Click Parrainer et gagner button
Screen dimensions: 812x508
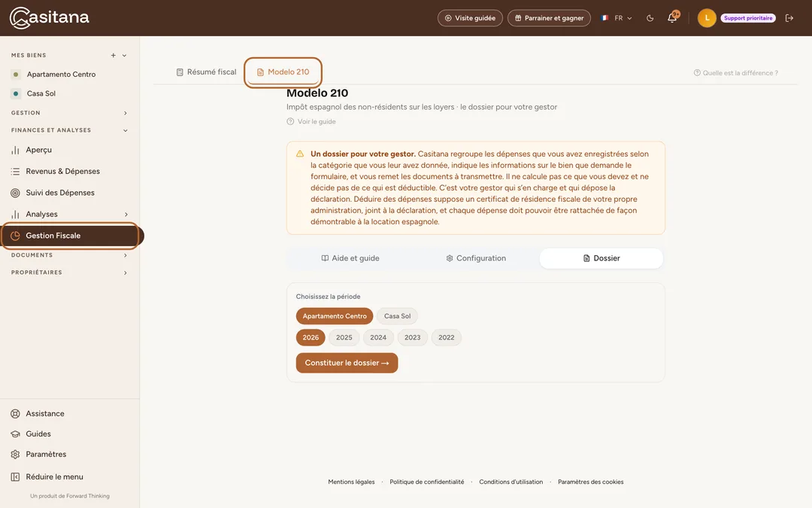click(549, 18)
